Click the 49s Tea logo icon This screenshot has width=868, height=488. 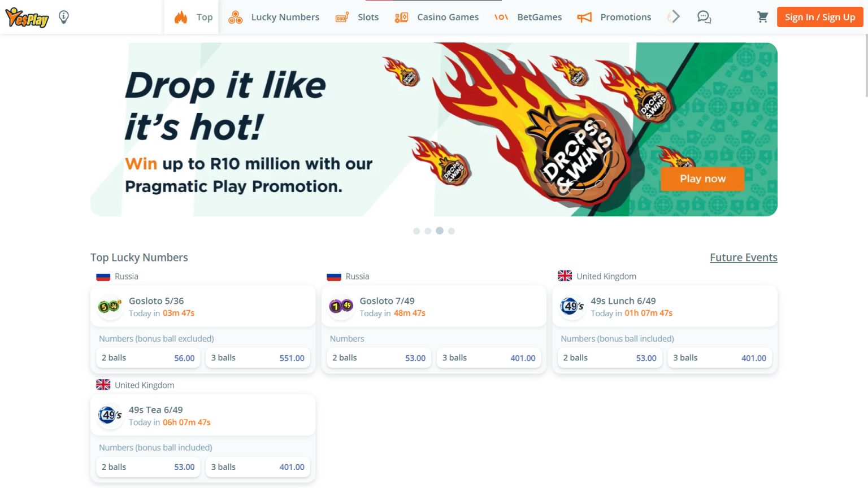110,416
